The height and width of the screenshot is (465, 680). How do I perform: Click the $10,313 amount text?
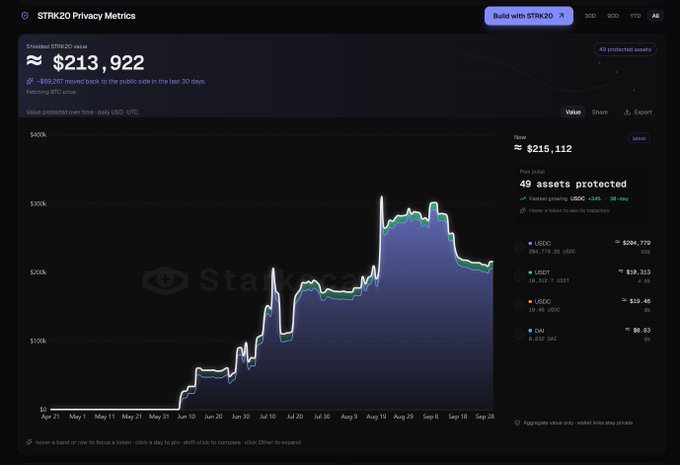point(638,272)
